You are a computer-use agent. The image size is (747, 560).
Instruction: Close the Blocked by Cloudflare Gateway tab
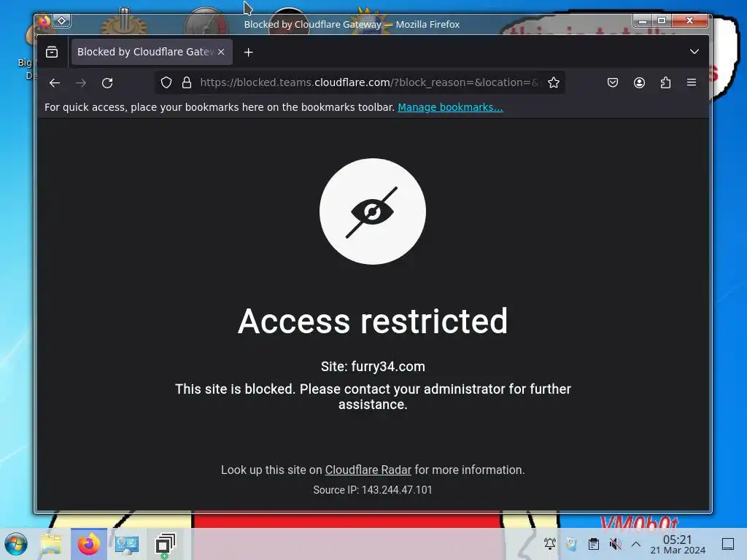pyautogui.click(x=221, y=52)
